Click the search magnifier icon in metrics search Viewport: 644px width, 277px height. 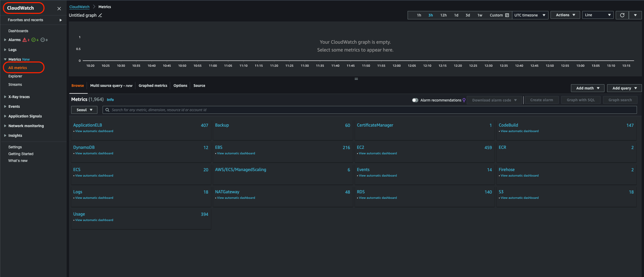(107, 110)
